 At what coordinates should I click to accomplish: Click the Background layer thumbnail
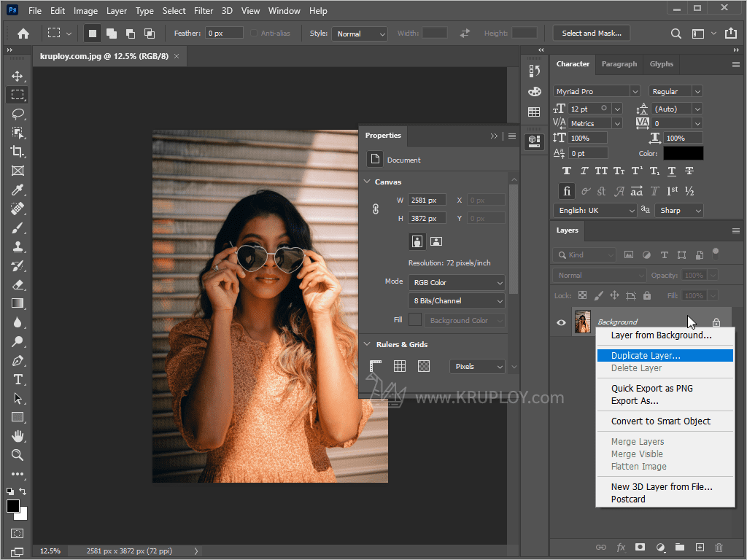click(582, 322)
